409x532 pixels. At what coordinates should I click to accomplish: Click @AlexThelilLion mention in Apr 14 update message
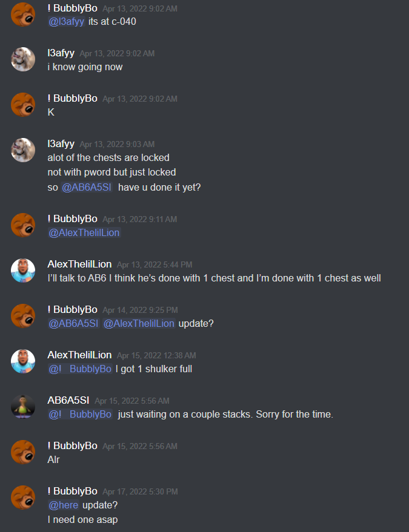point(139,324)
